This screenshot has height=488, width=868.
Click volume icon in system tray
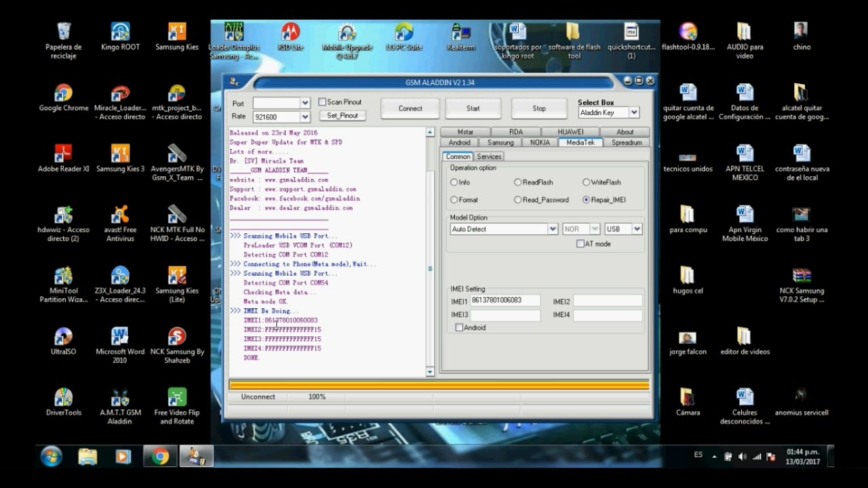[743, 457]
